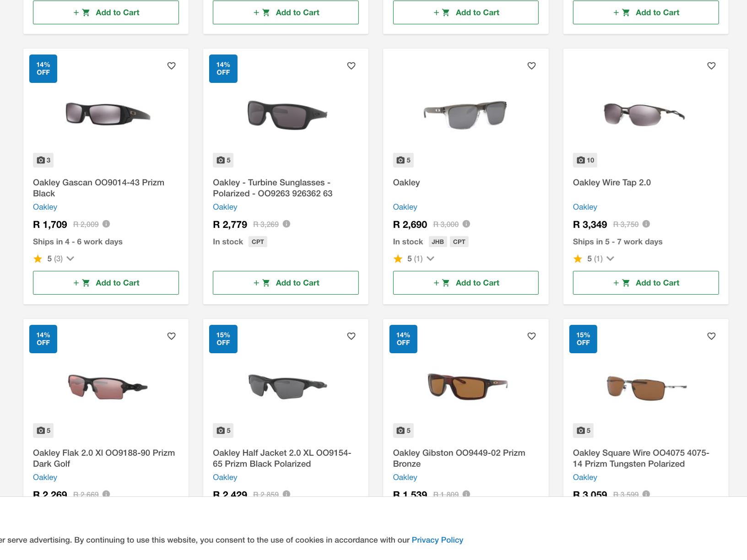Viewport: 747px width, 560px height.
Task: Toggle wishlist heart on Oakley Turbine Sunglasses
Action: point(351,66)
